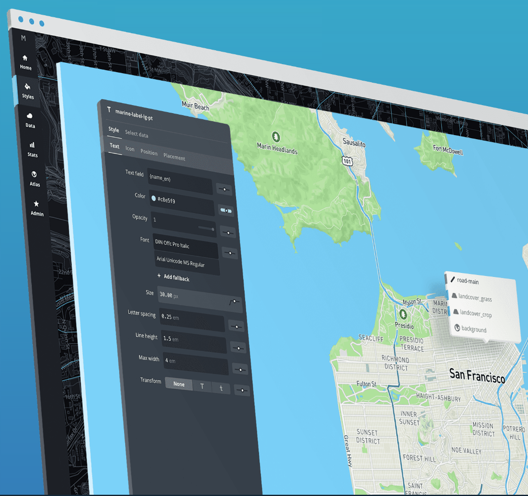Screen dimensions: 528x496
Task: Open Home in the sidebar
Action: click(25, 62)
